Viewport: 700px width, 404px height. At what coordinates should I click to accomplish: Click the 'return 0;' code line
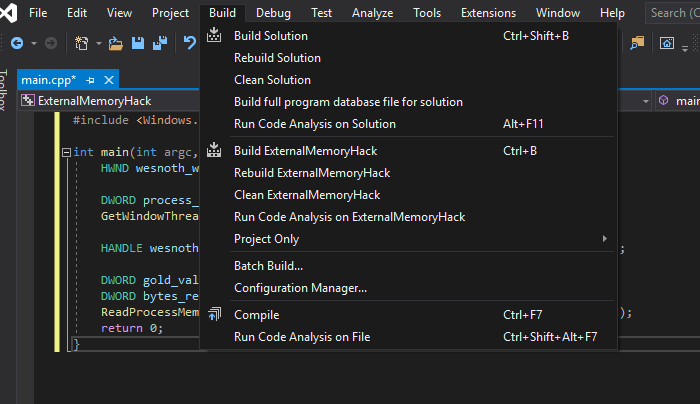132,328
